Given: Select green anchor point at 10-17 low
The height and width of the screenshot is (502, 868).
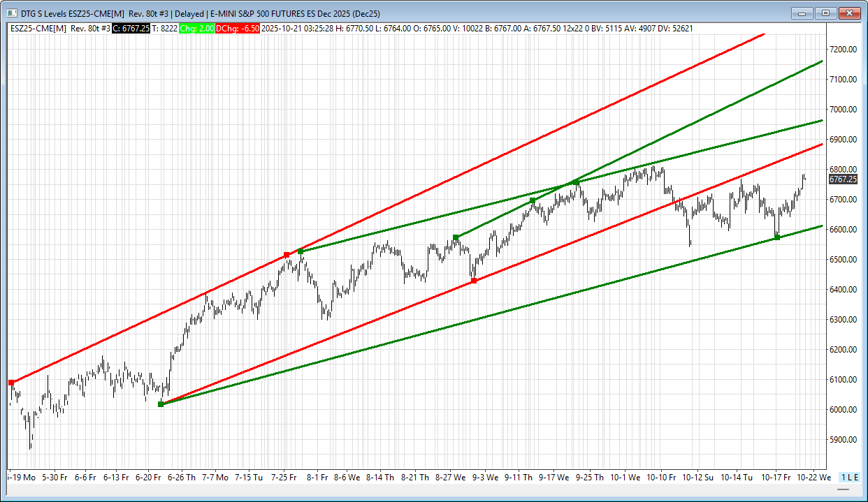Looking at the screenshot, I should tap(777, 238).
